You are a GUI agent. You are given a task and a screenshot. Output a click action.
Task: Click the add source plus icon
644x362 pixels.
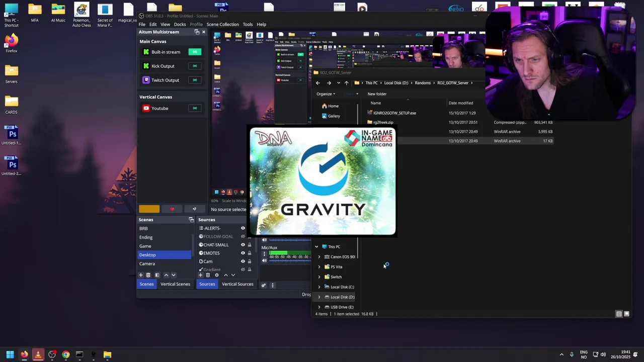point(200,275)
